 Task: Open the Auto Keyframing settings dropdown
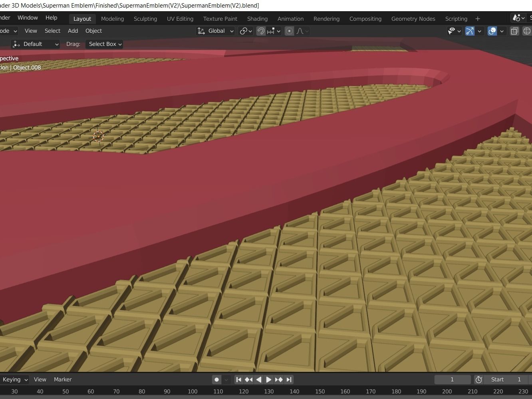(x=226, y=379)
